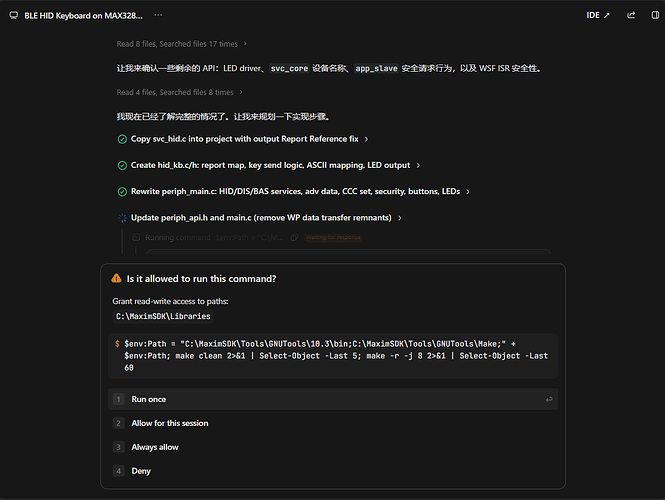Toggle the side panel icon
Viewport: 665px width, 500px height.
655,15
